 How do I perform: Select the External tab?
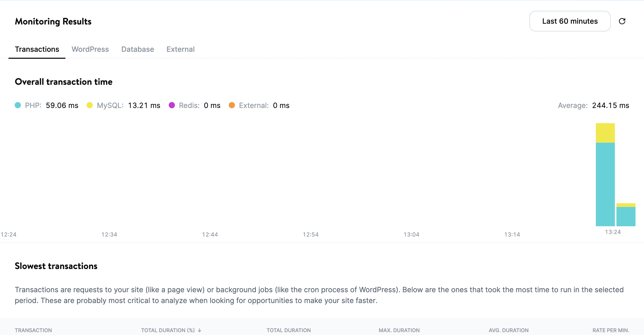point(181,49)
